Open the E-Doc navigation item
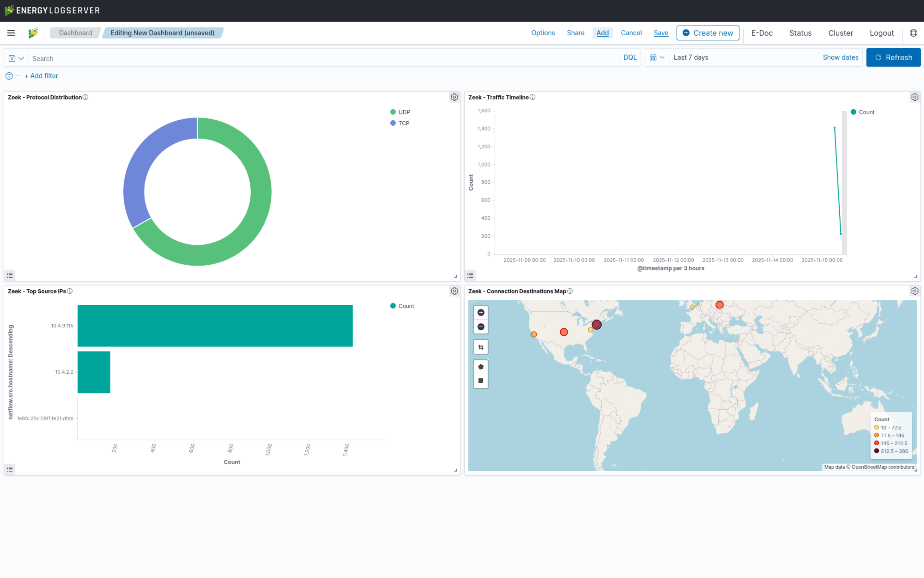 (x=761, y=33)
